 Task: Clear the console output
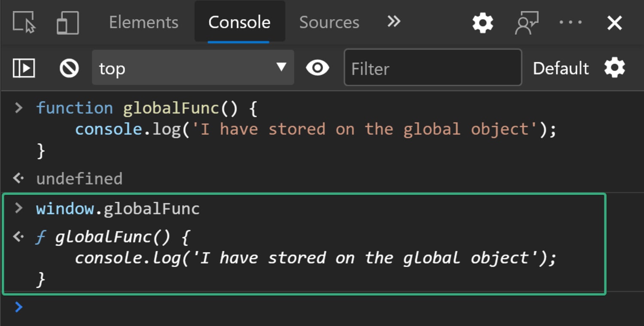tap(69, 68)
